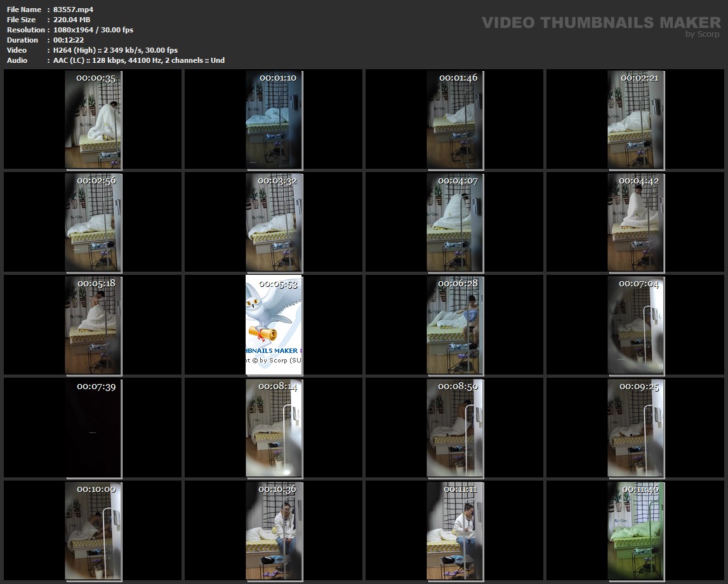Open the thumbnail at 00:08:14
Image resolution: width=728 pixels, height=584 pixels.
coord(274,428)
